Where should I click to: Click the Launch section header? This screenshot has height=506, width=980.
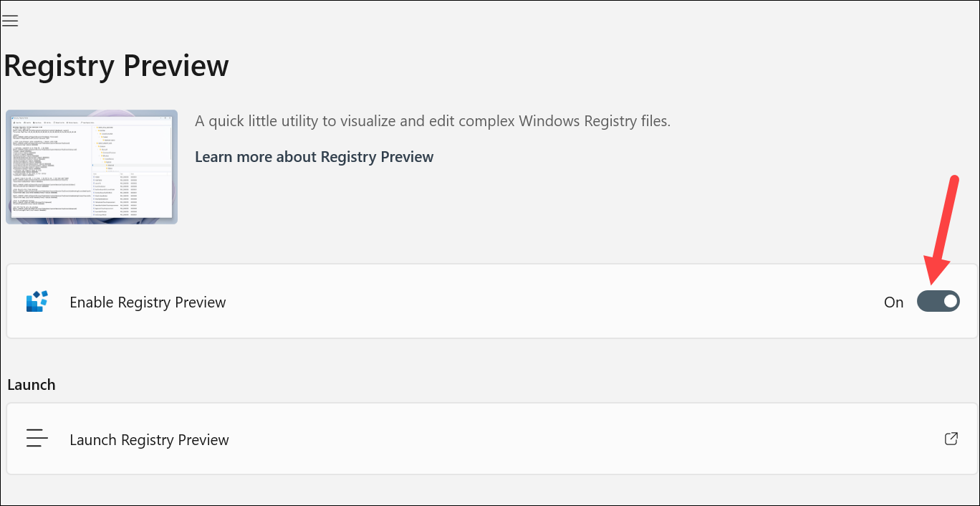(x=32, y=385)
